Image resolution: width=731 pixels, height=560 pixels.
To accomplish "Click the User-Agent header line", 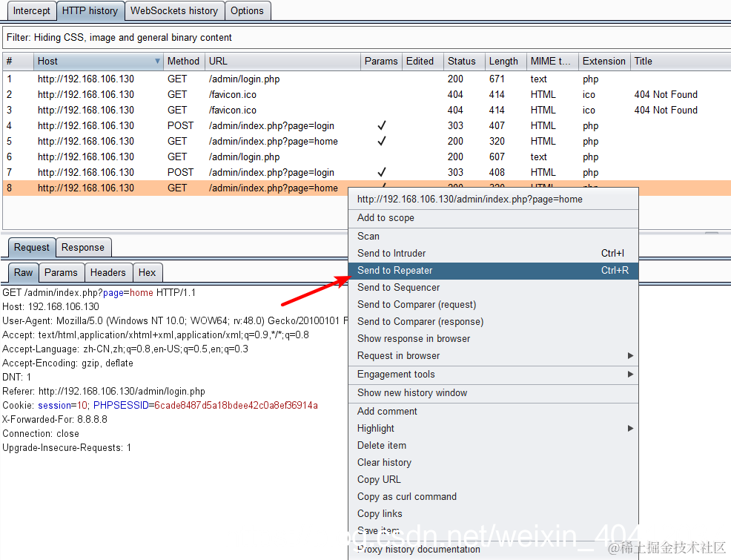I will coord(175,321).
